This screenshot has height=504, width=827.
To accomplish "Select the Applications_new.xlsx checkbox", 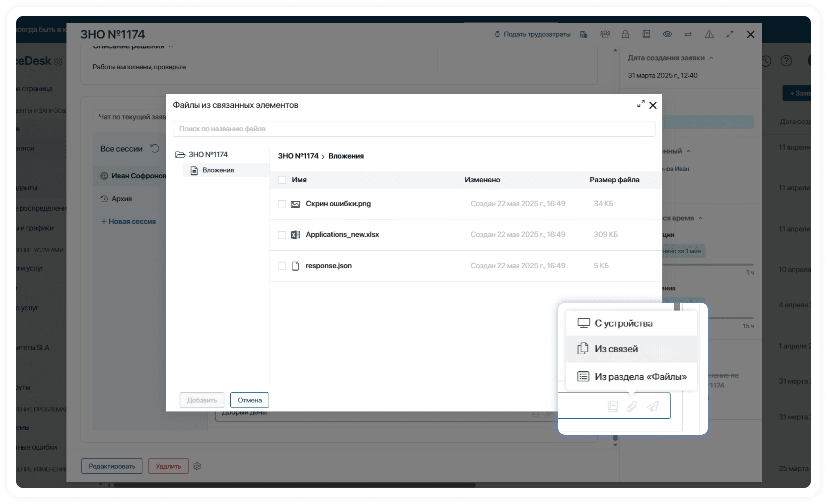I will 282,235.
